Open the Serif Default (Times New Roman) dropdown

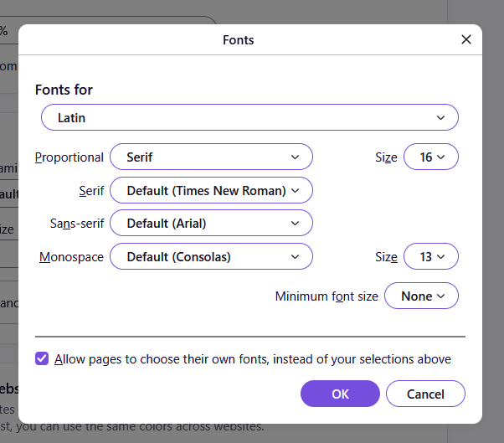pyautogui.click(x=211, y=190)
